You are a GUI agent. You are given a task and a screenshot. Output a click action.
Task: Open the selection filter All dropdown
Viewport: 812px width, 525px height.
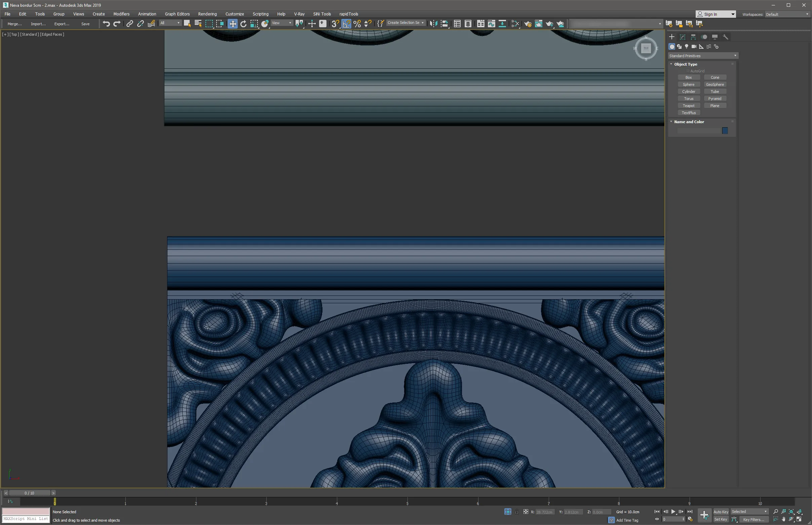pos(170,23)
